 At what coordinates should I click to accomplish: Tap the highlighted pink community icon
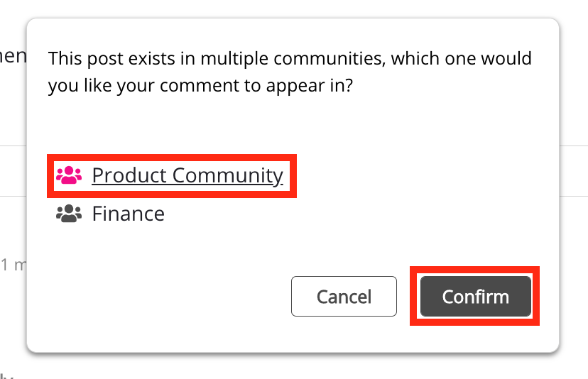(x=69, y=175)
